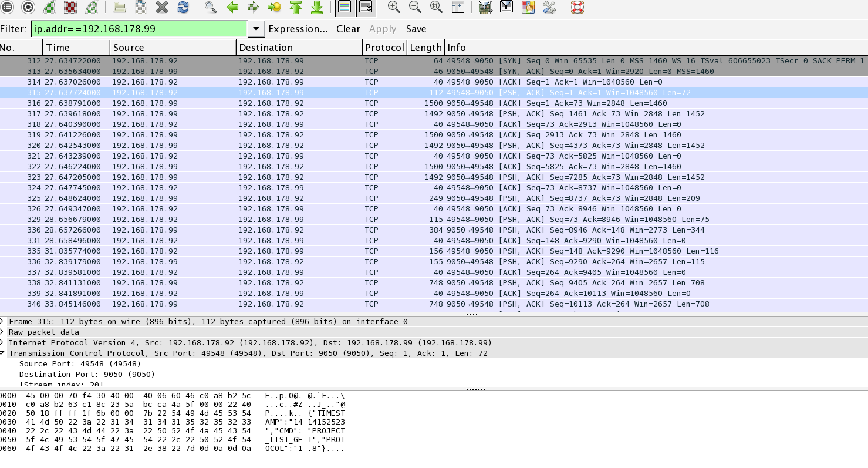Open the filter history dropdown arrow
868x468 pixels.
click(x=256, y=29)
